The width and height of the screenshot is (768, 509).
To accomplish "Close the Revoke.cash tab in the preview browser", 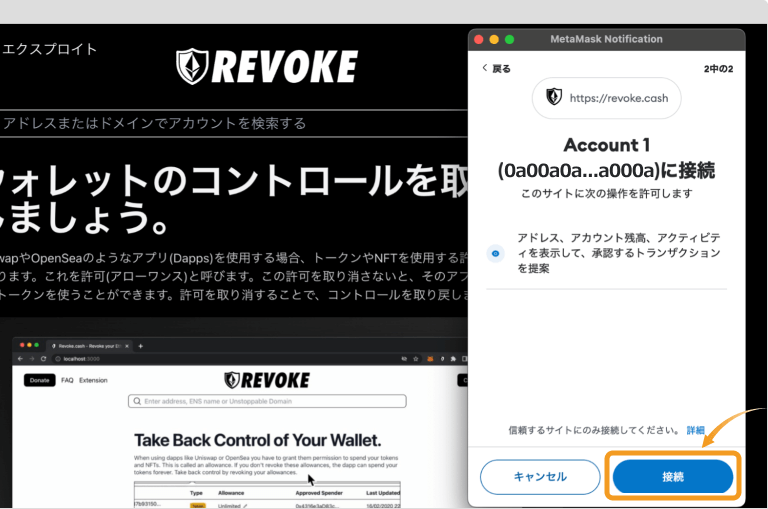I will 127,346.
